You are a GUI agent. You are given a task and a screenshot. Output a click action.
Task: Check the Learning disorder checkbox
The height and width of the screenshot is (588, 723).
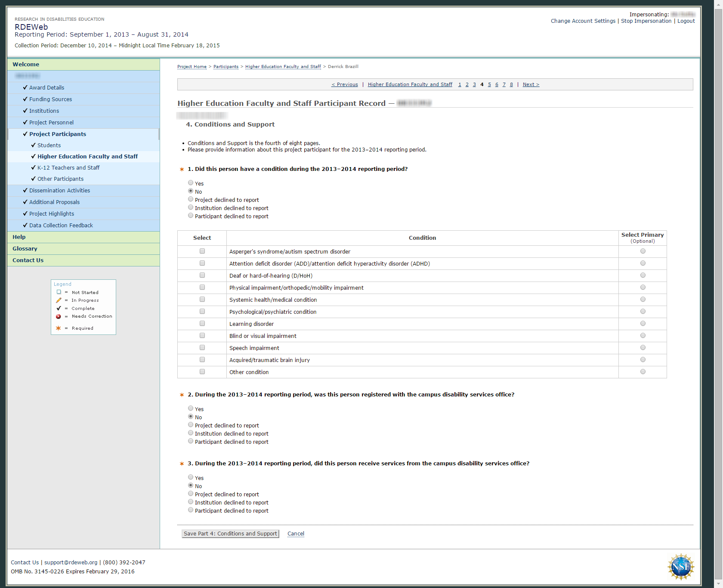tap(202, 324)
